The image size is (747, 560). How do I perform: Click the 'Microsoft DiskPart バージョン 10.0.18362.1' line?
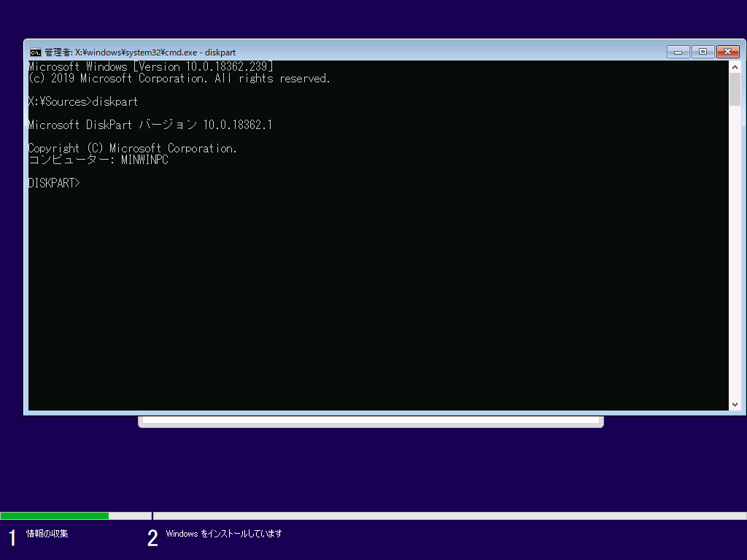coord(150,125)
